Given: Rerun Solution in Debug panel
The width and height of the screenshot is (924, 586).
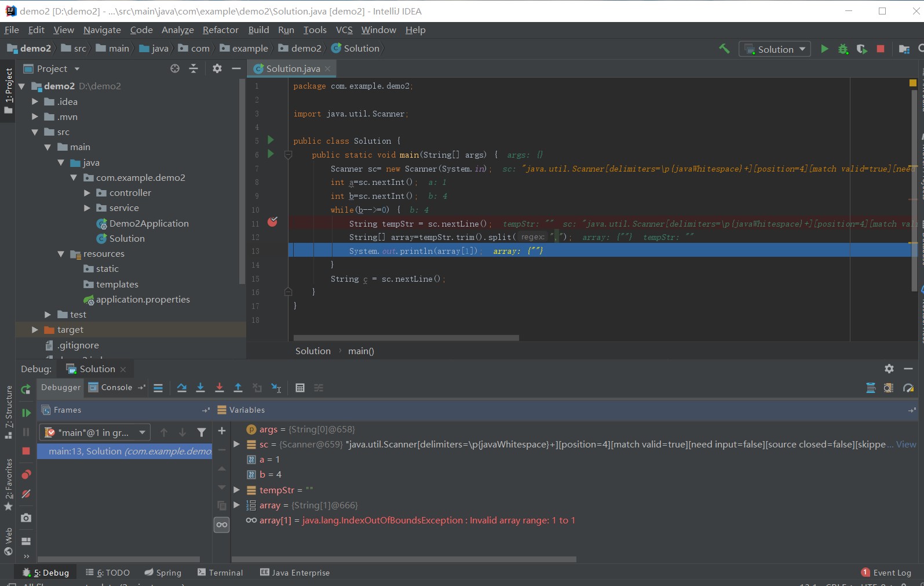Looking at the screenshot, I should click(x=25, y=390).
